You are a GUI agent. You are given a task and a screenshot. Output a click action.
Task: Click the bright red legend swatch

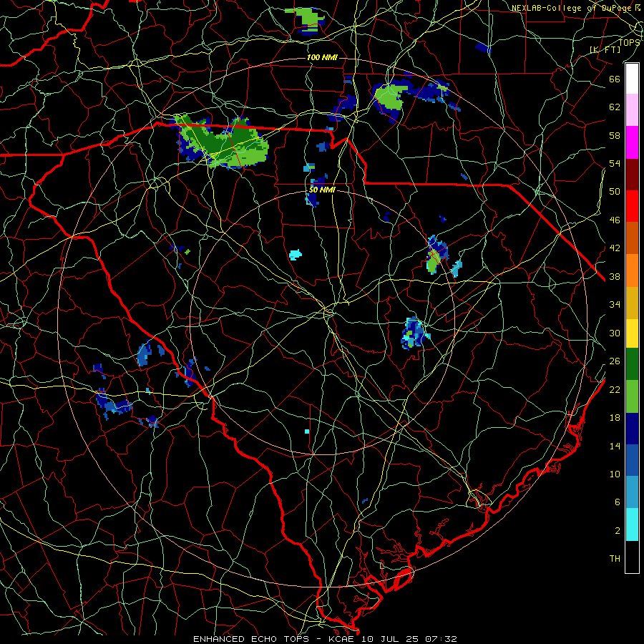click(x=632, y=206)
